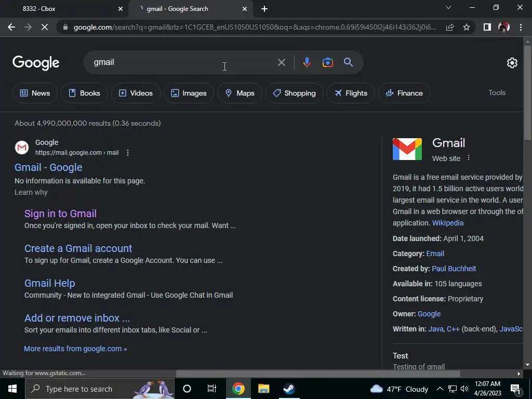Filter results by Flights
The image size is (532, 399).
click(x=351, y=93)
